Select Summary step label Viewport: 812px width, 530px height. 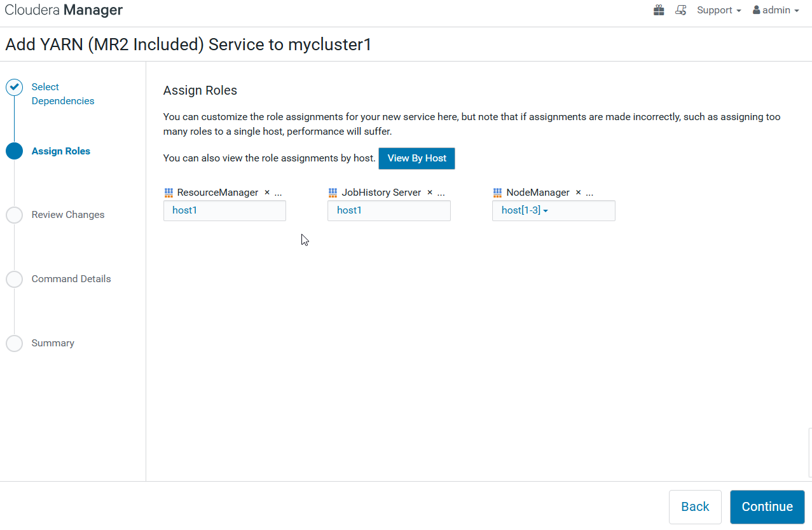click(x=53, y=343)
